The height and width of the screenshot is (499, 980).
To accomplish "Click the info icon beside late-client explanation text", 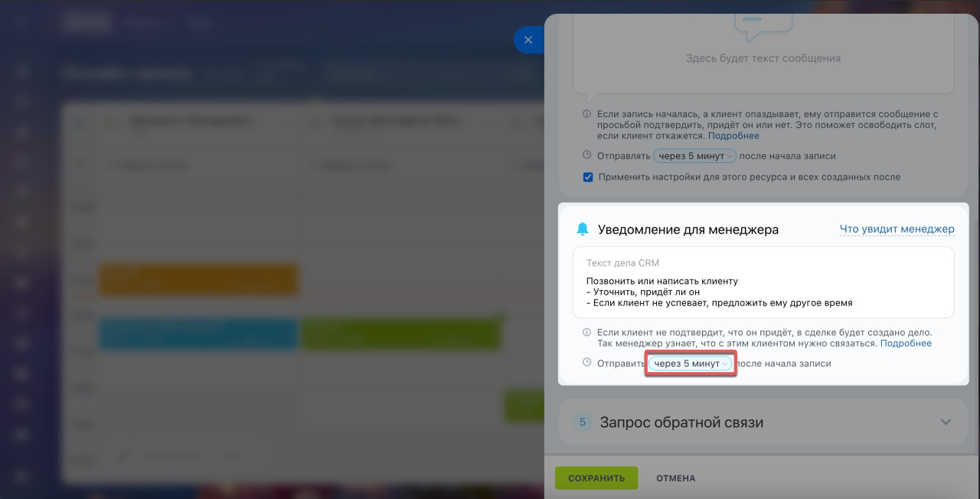I will pos(587,114).
